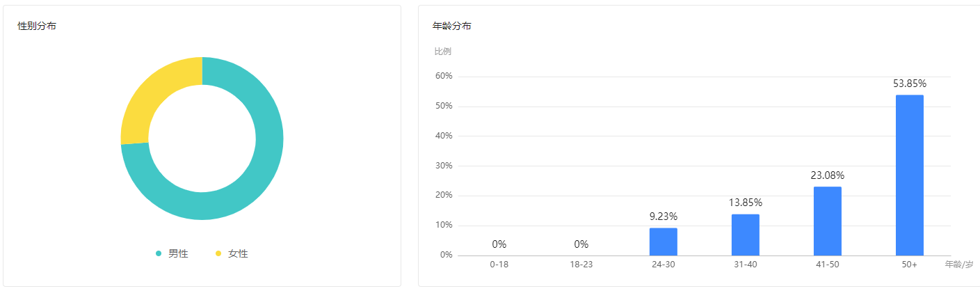The image size is (980, 291).
Task: Click the yellow 女性 legend dot
Action: click(218, 253)
